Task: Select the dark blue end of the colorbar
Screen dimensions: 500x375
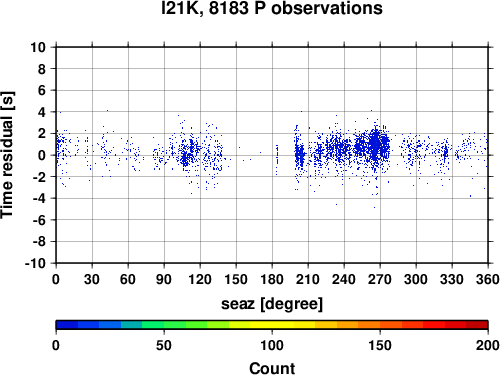Action: pyautogui.click(x=67, y=325)
